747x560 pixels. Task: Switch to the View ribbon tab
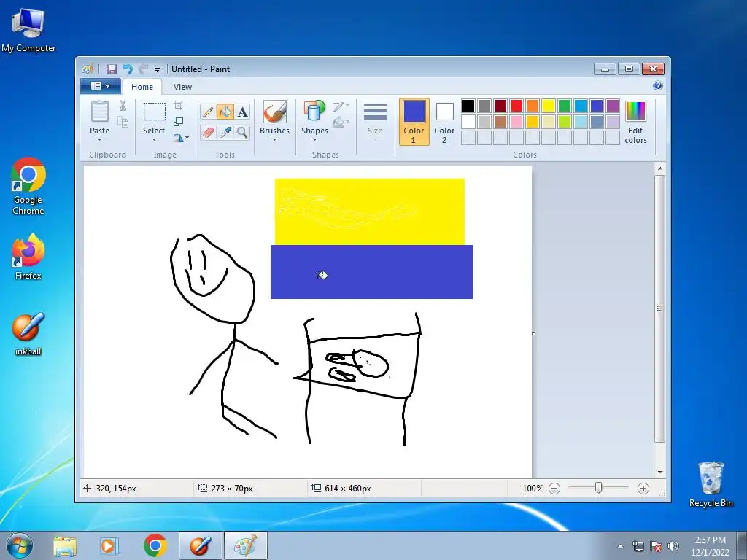point(182,87)
